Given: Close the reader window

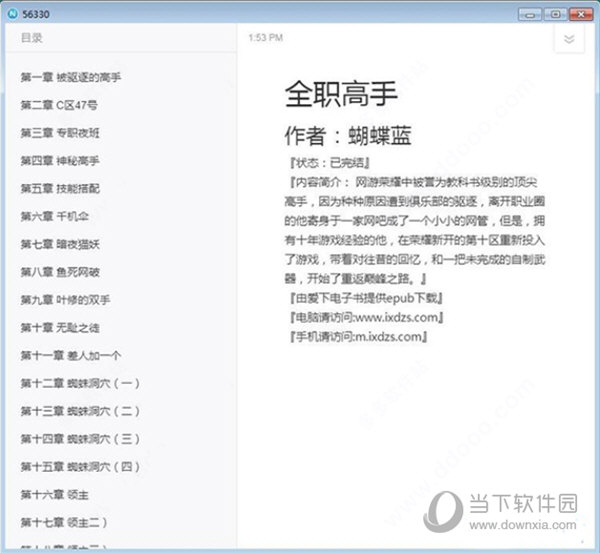Looking at the screenshot, I should click(581, 15).
